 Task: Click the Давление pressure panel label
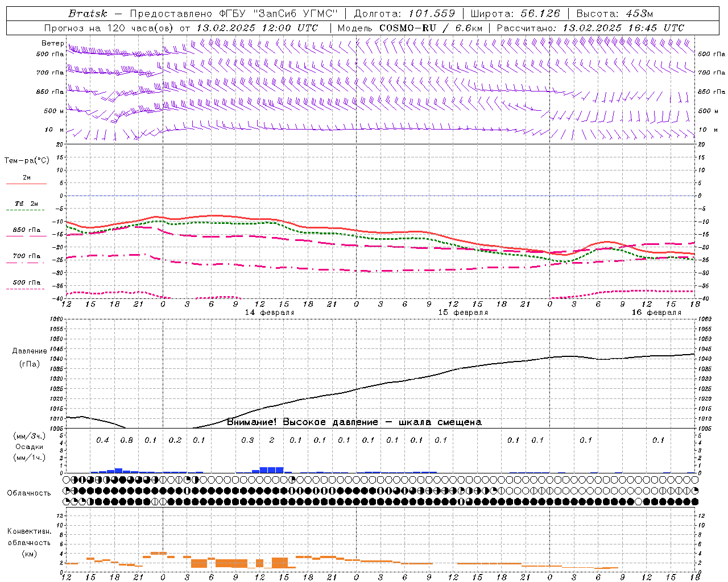pos(30,351)
